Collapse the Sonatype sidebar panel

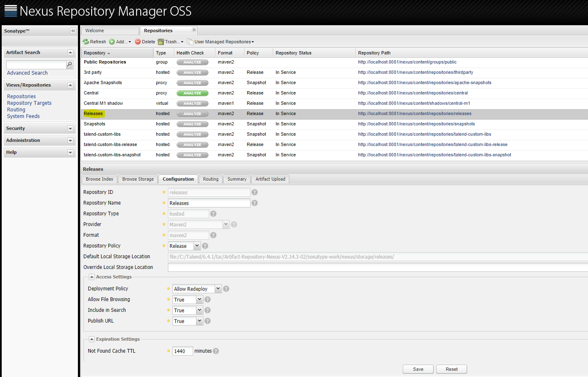coord(73,31)
